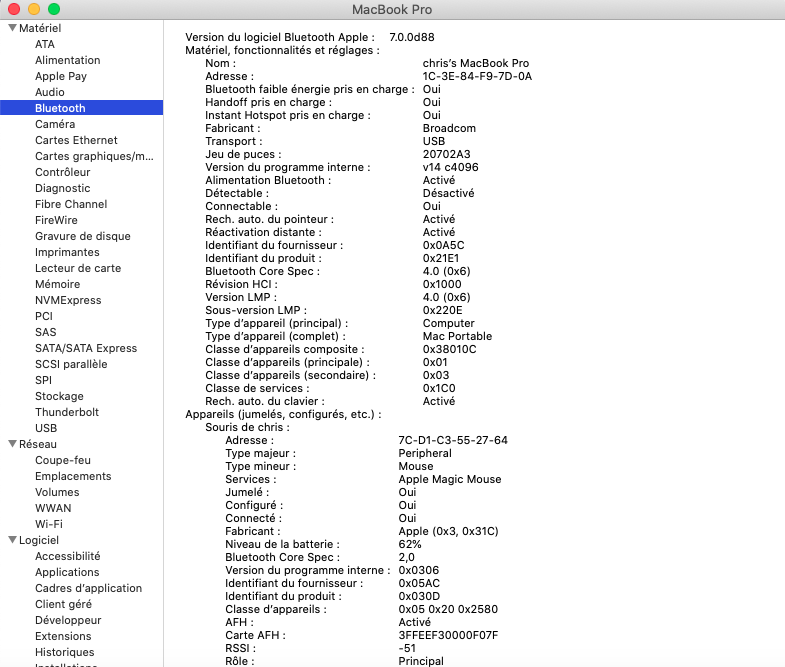Open Apple Pay hardware entry
Viewport: 785px width, 667px height.
tap(61, 76)
